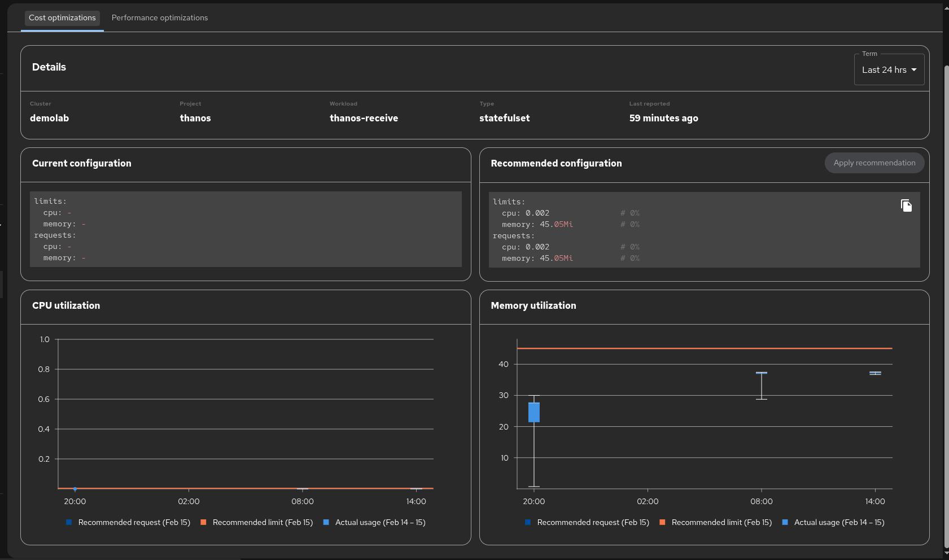Click inside the Current configuration code block
This screenshot has width=949, height=560.
tap(246, 229)
